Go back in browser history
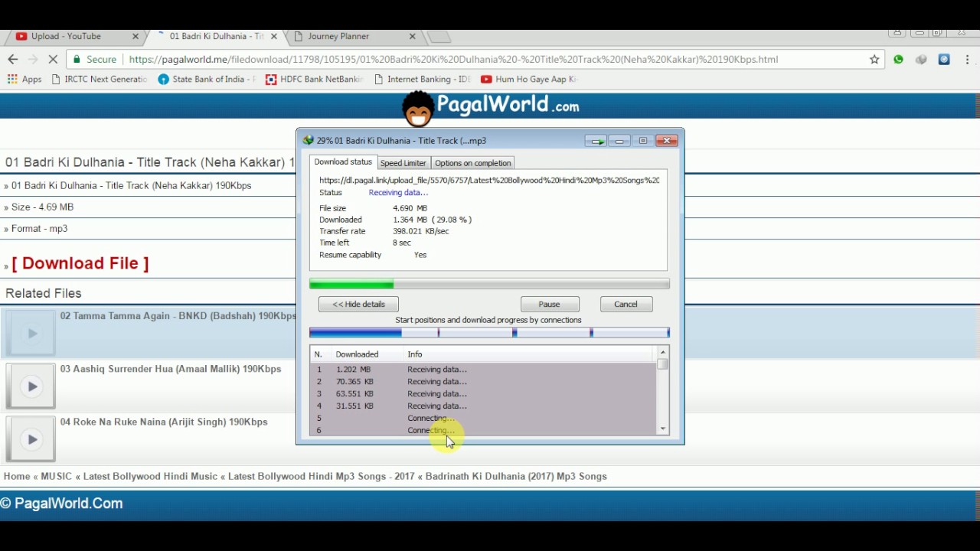The width and height of the screenshot is (980, 551). tap(12, 59)
